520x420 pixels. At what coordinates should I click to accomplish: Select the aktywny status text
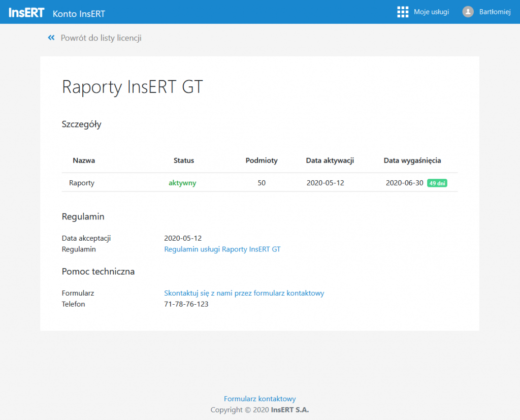click(182, 183)
